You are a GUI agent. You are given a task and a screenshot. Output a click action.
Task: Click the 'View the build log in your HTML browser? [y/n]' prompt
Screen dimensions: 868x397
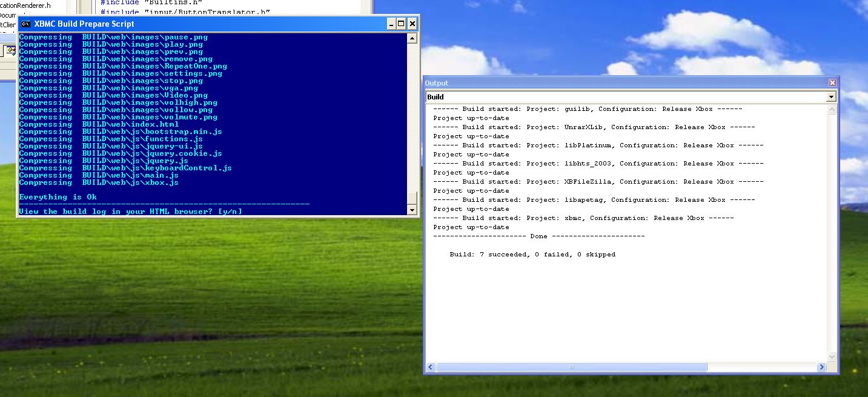click(x=130, y=212)
